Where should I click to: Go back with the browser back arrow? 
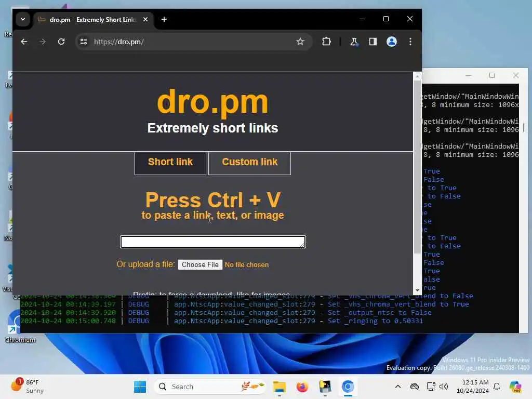[24, 42]
